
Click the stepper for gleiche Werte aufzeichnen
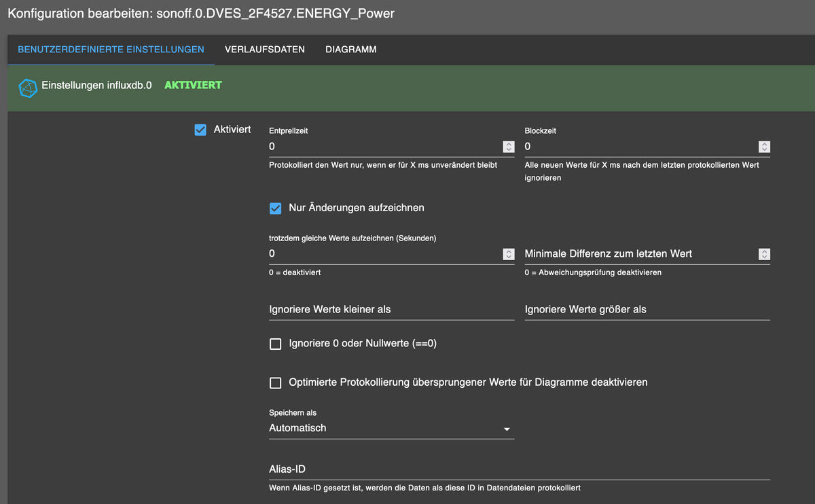click(x=509, y=254)
